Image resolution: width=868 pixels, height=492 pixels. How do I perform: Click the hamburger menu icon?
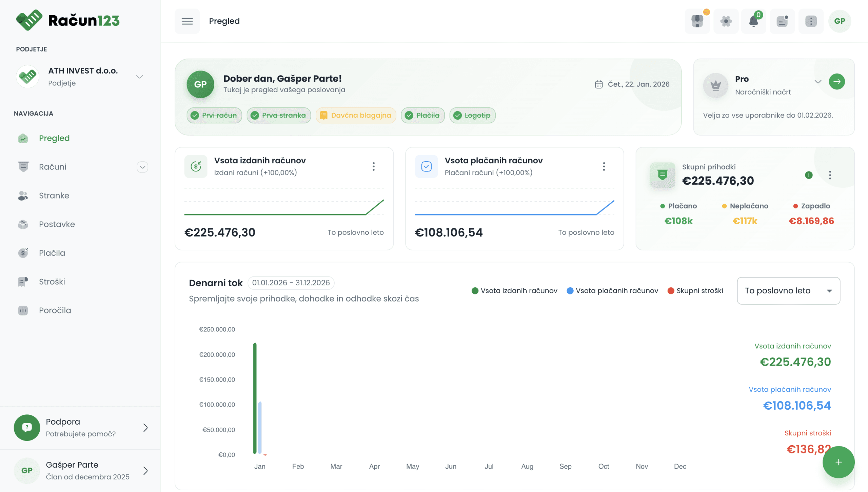pos(187,21)
